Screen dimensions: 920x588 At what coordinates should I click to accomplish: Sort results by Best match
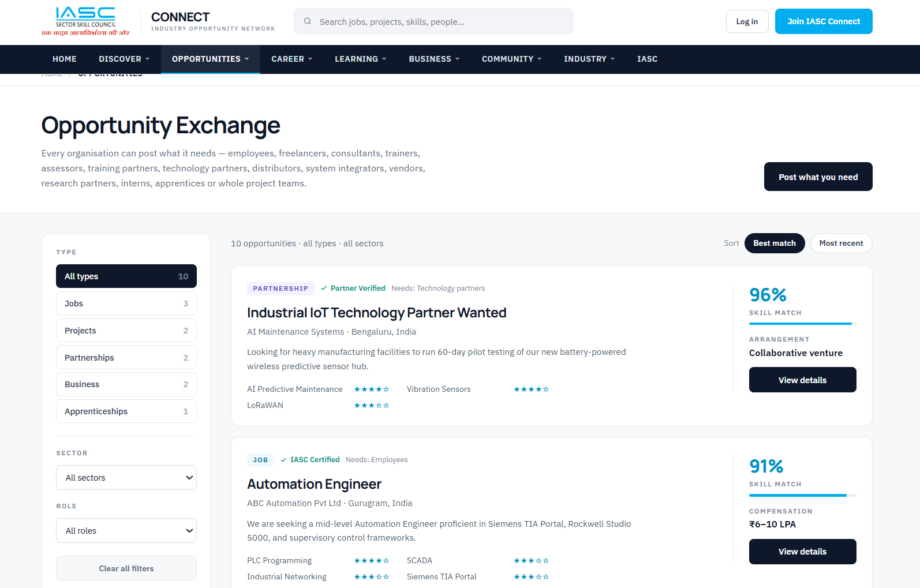coord(775,243)
